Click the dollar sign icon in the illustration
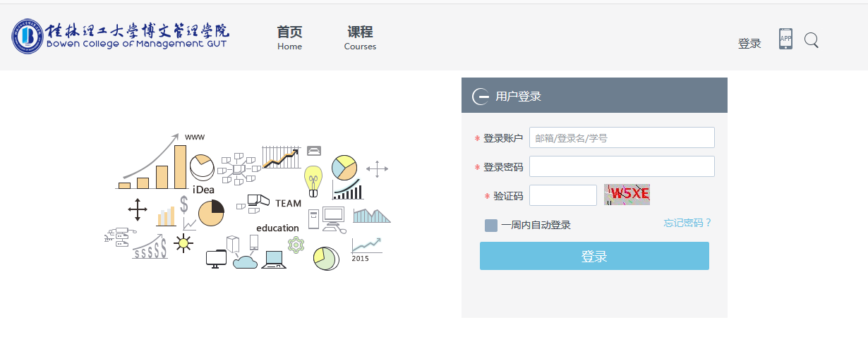This screenshot has width=868, height=344. [184, 204]
